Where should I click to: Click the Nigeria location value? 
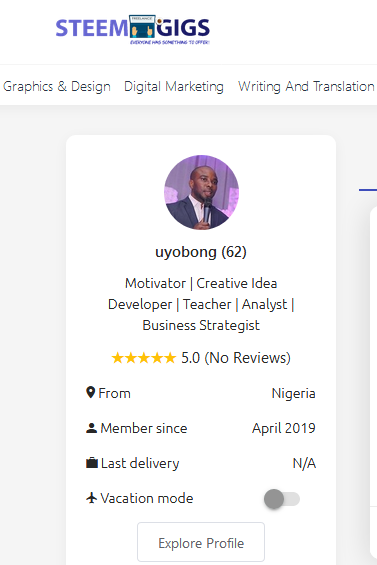tap(293, 393)
